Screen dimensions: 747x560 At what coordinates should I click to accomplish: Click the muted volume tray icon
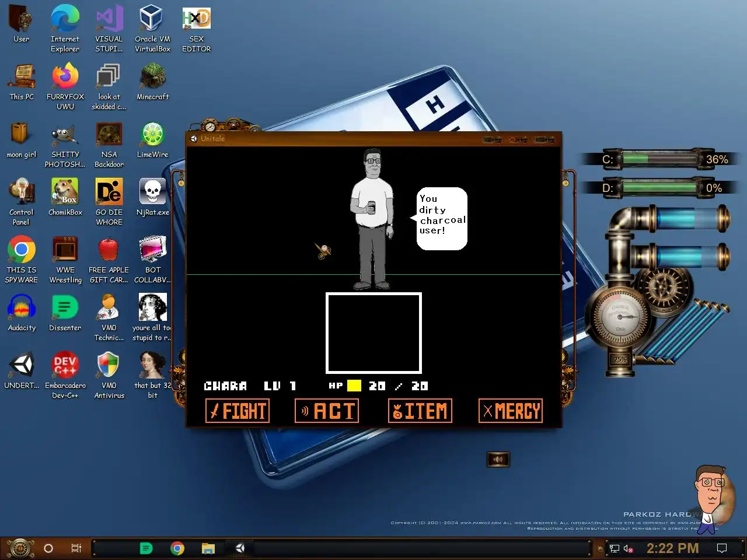pos(629,548)
